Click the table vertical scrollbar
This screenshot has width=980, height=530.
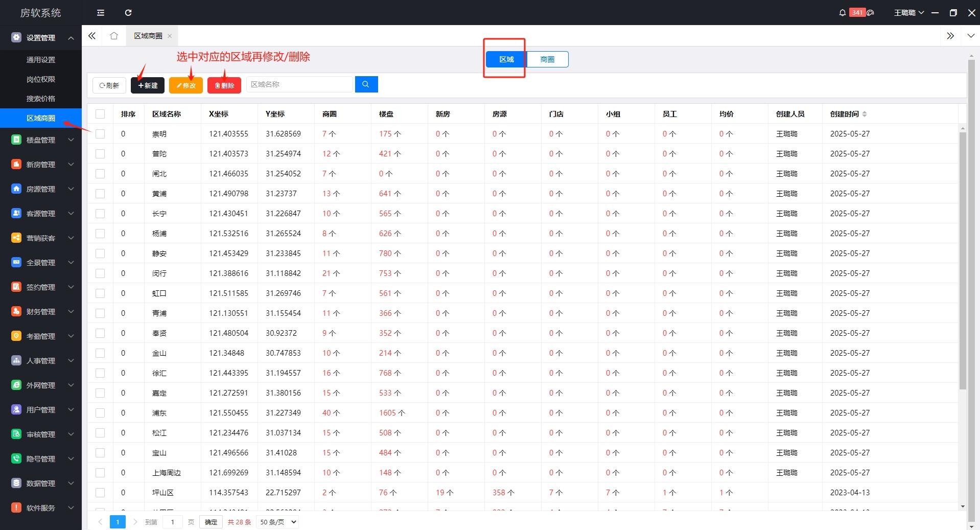(x=963, y=261)
